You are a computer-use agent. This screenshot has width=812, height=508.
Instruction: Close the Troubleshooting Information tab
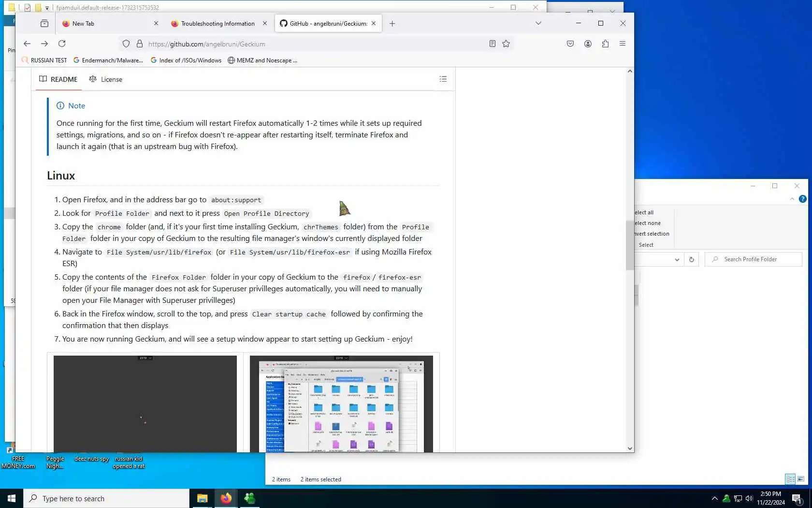click(265, 23)
